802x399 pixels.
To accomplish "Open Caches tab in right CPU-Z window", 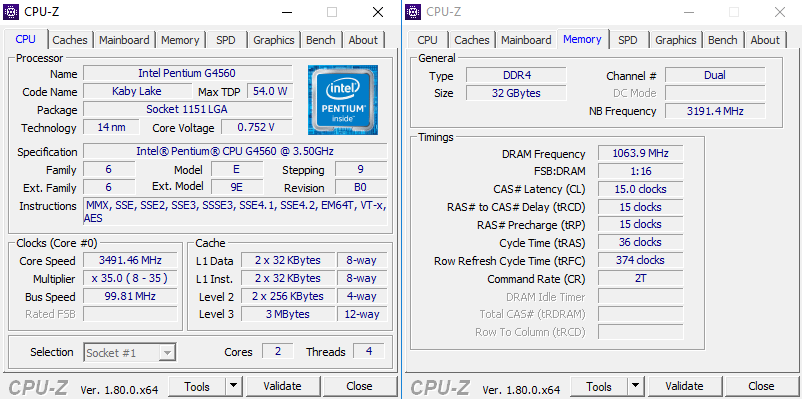I will [x=472, y=40].
